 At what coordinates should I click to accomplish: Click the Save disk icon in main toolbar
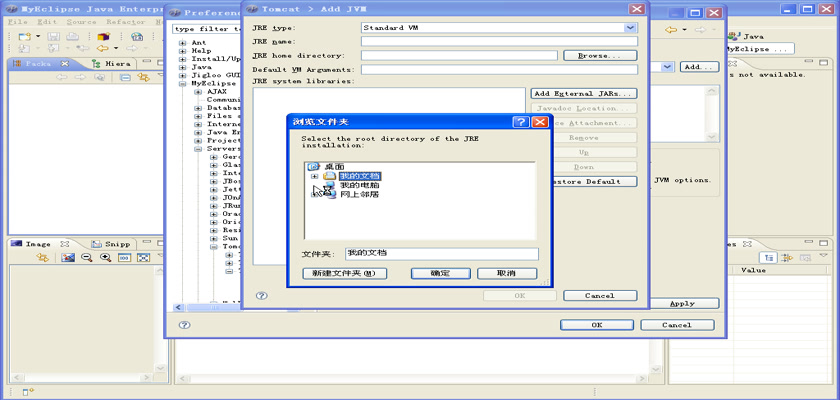[x=54, y=36]
